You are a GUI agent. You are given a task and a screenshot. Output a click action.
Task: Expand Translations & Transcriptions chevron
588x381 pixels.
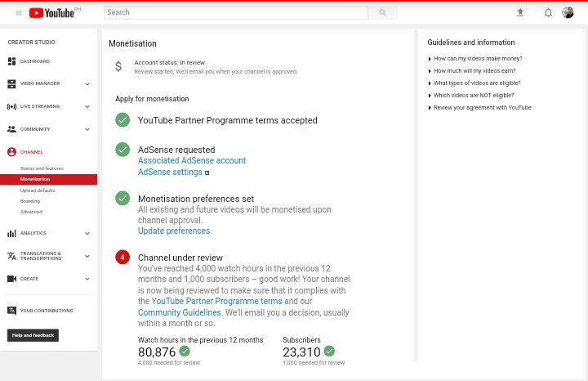point(87,257)
